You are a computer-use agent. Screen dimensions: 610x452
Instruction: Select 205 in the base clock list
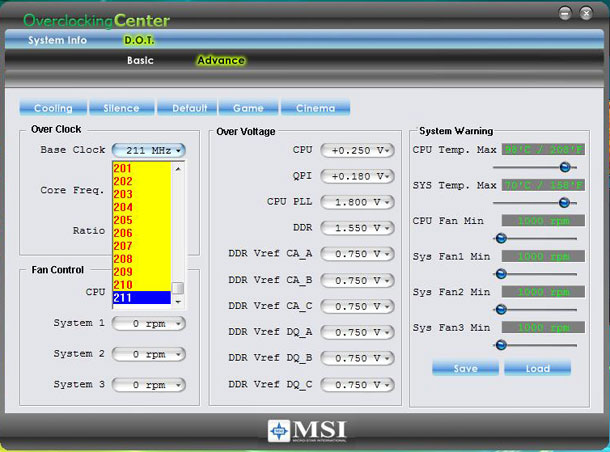[142, 220]
